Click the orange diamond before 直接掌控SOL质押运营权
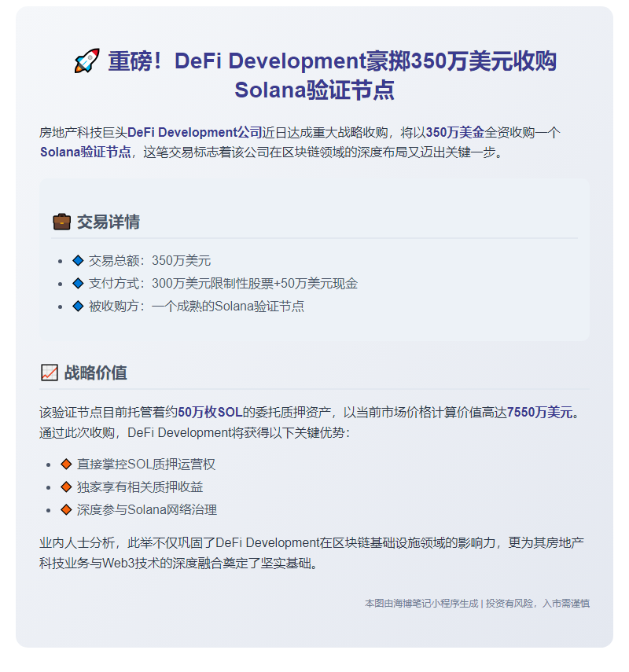Image resolution: width=629 pixels, height=672 pixels. click(66, 465)
